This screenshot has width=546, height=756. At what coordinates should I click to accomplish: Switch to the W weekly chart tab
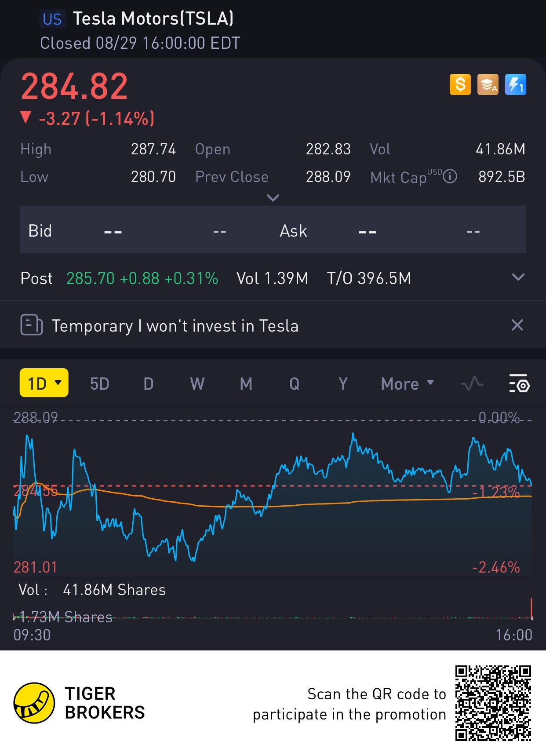pyautogui.click(x=197, y=383)
